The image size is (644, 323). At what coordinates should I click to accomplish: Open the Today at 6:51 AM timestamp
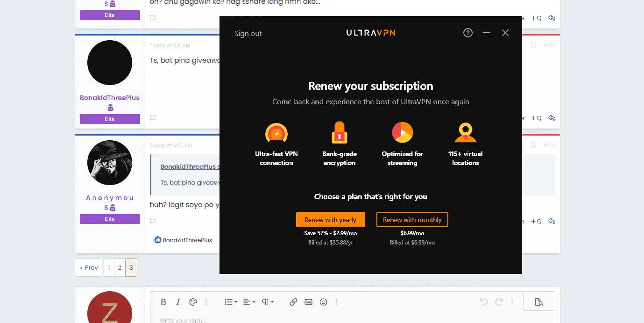171,145
